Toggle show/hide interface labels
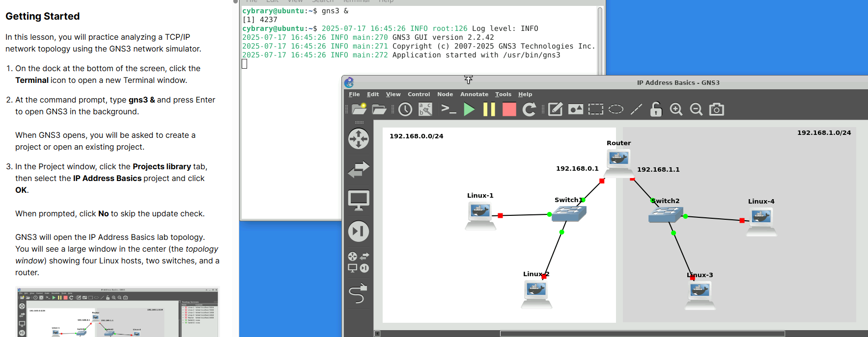 [425, 109]
